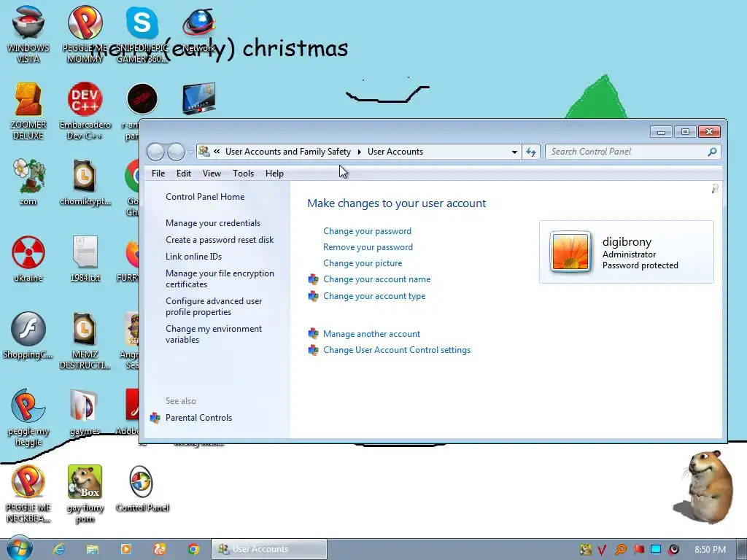
Task: Open Windows Explorer taskbar icon
Action: pyautogui.click(x=93, y=549)
